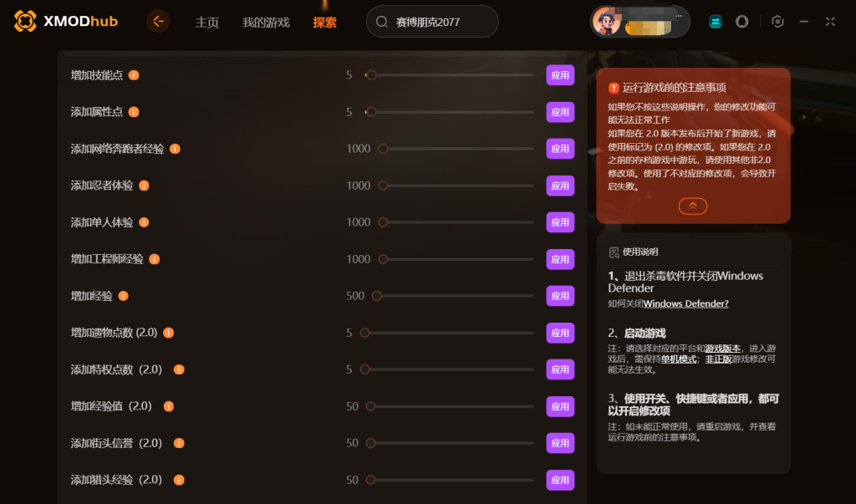Click the 添加网络奔跑者经验 slider handle
Image resolution: width=856 pixels, height=504 pixels.
coord(383,149)
